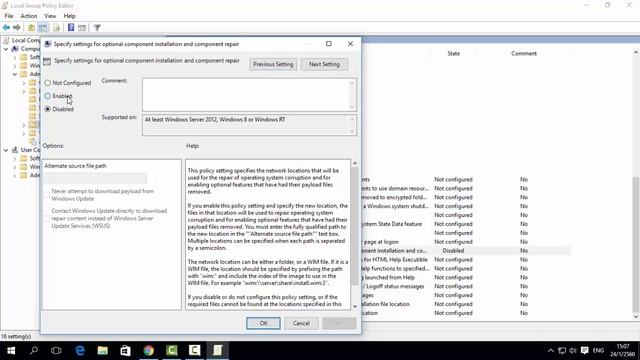Screen dimensions: 640x360
Task: Click Help text scrollbar down arrow
Action: 355,306
